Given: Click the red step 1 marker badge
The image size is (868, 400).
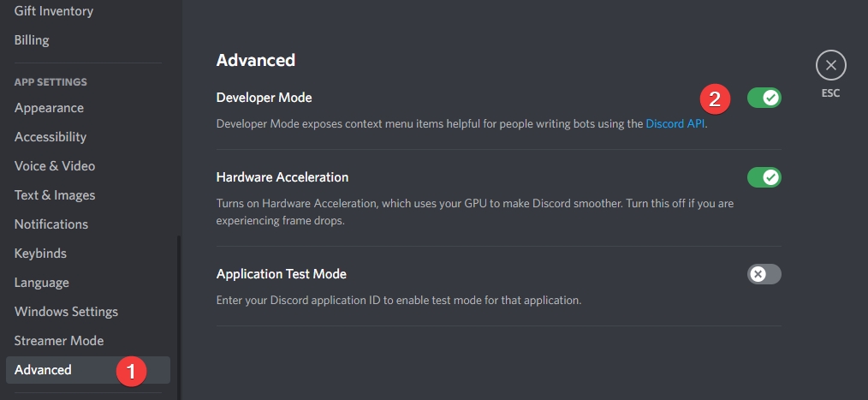Looking at the screenshot, I should coord(132,371).
